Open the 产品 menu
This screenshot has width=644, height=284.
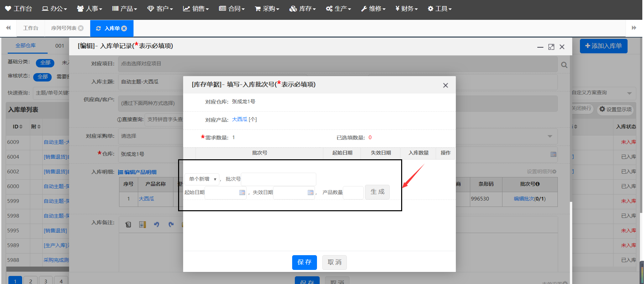pyautogui.click(x=124, y=9)
